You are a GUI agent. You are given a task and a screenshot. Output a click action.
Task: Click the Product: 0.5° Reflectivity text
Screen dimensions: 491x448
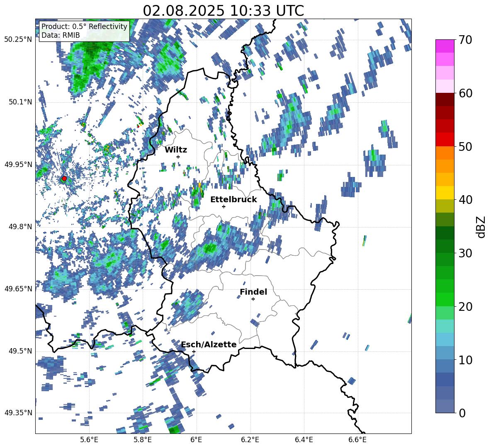pos(84,26)
